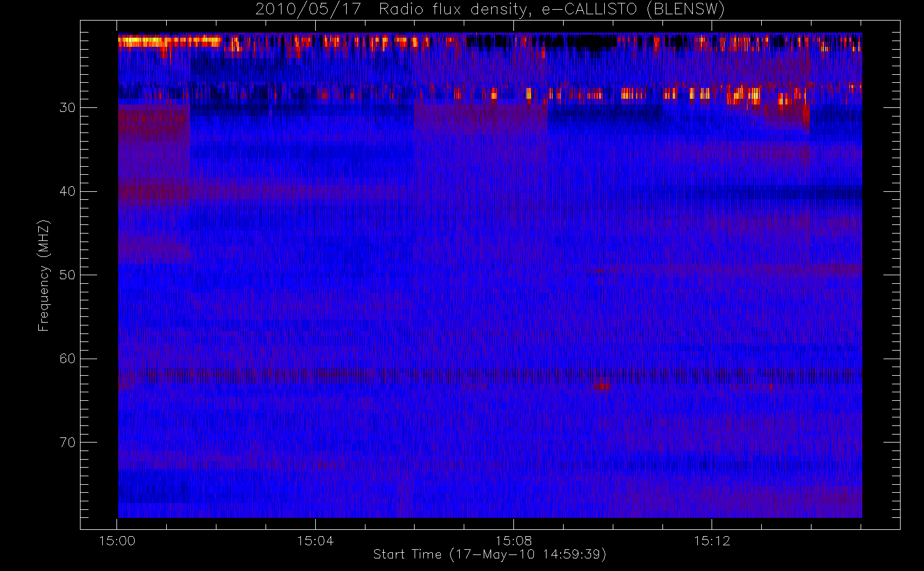Click the 30 frequency tick label
Image resolution: width=924 pixels, height=571 pixels.
pos(67,108)
